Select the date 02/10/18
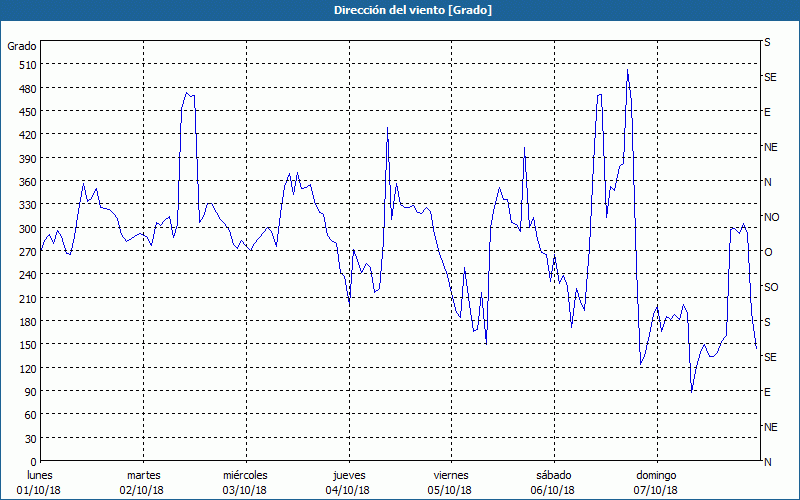 pyautogui.click(x=142, y=491)
